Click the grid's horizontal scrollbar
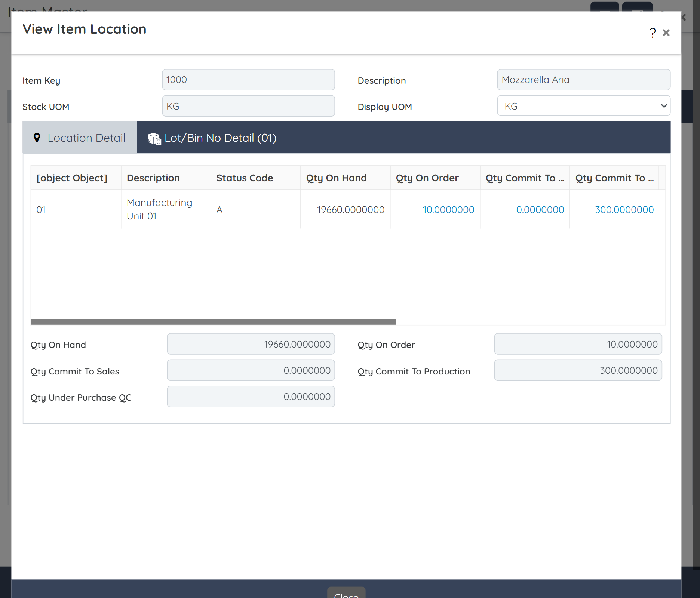 coord(214,322)
